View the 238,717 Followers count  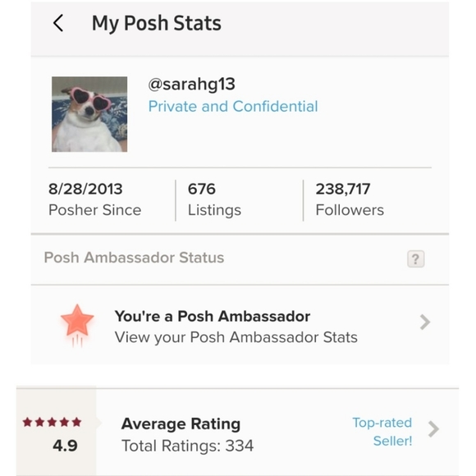(x=350, y=199)
